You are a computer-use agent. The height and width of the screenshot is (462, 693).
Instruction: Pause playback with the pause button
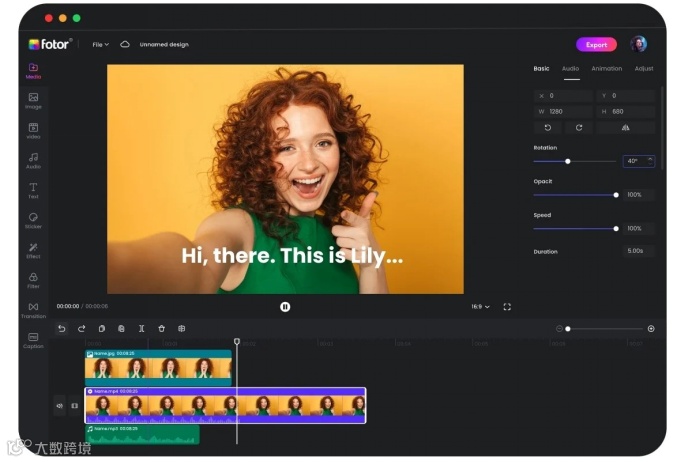(x=285, y=306)
